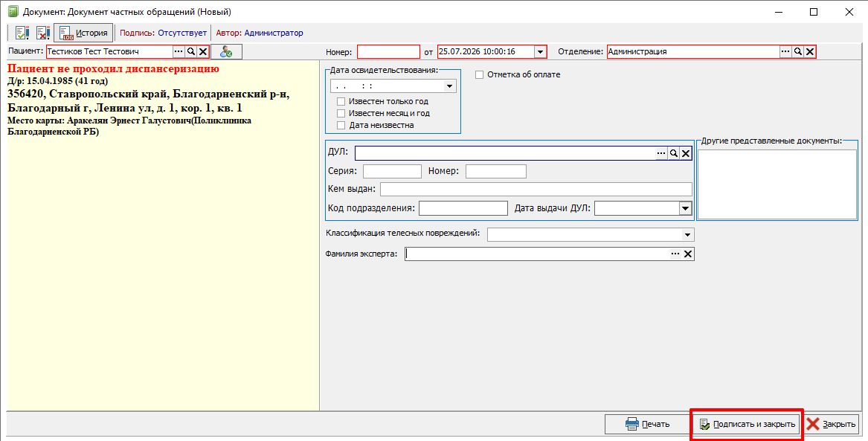
Task: Minimize the document window
Action: (778, 12)
